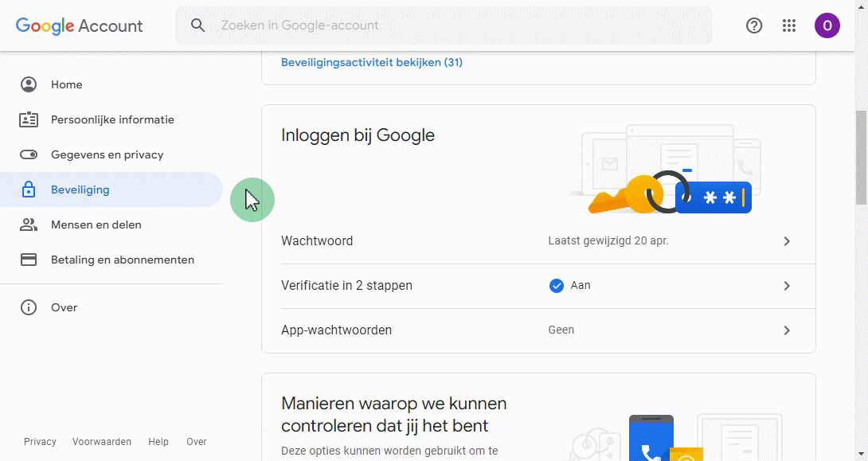This screenshot has height=461, width=868.
Task: Click the Over info icon
Action: [29, 307]
